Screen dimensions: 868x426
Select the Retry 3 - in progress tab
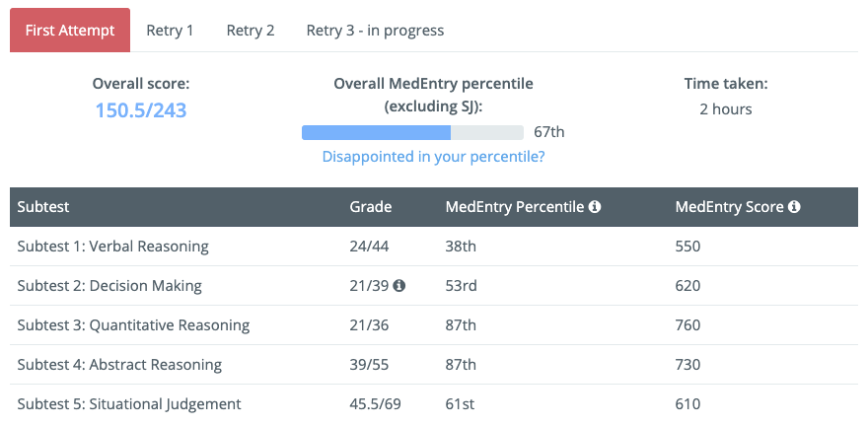[376, 30]
